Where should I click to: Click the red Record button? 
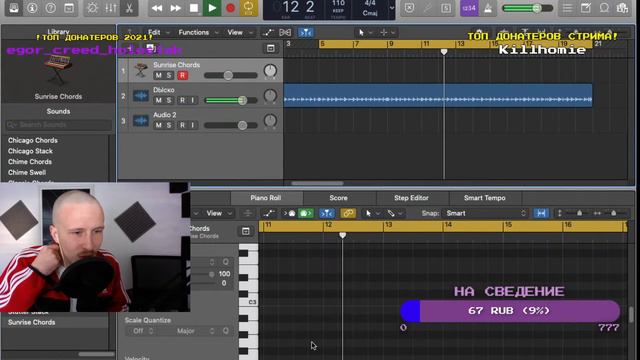pos(230,8)
